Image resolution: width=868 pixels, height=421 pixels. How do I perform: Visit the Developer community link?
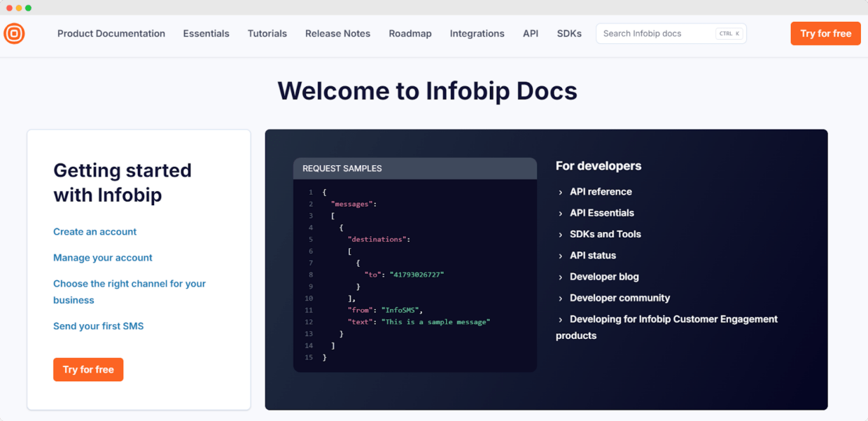(619, 298)
